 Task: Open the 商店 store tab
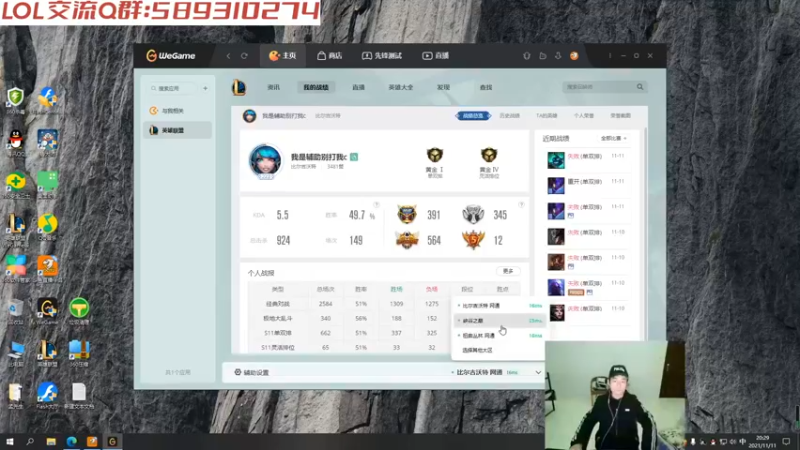pyautogui.click(x=330, y=56)
